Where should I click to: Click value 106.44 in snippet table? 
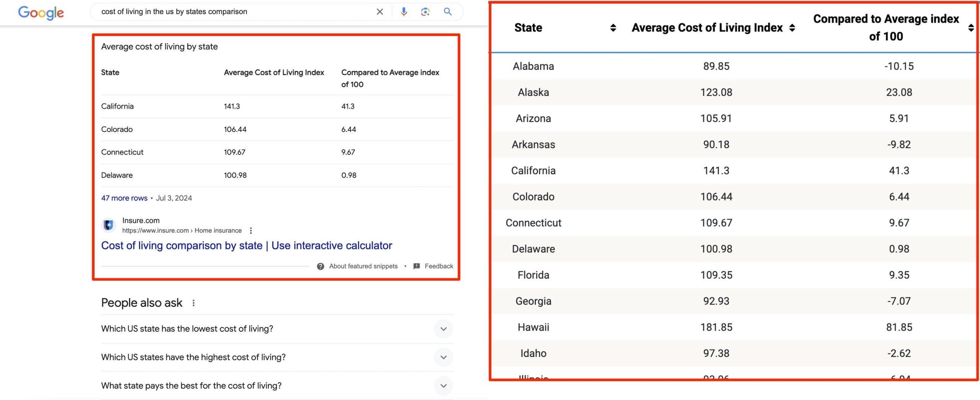click(x=235, y=129)
